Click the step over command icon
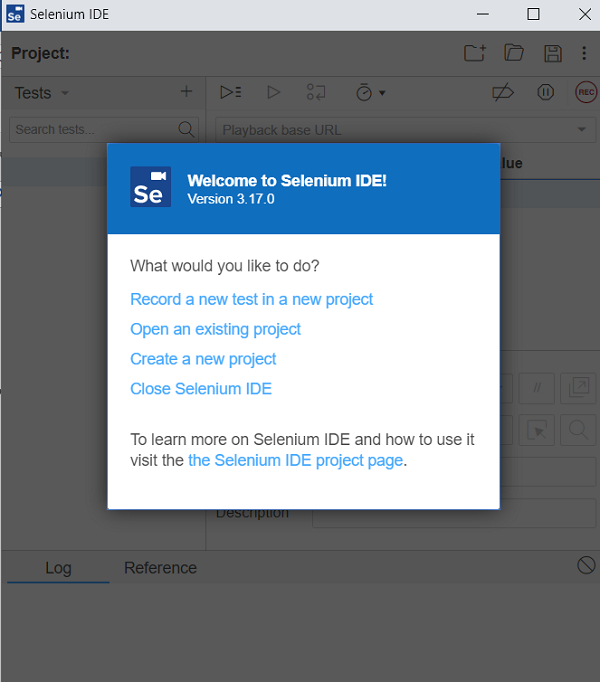Viewport: 600px width, 682px height. click(x=316, y=92)
